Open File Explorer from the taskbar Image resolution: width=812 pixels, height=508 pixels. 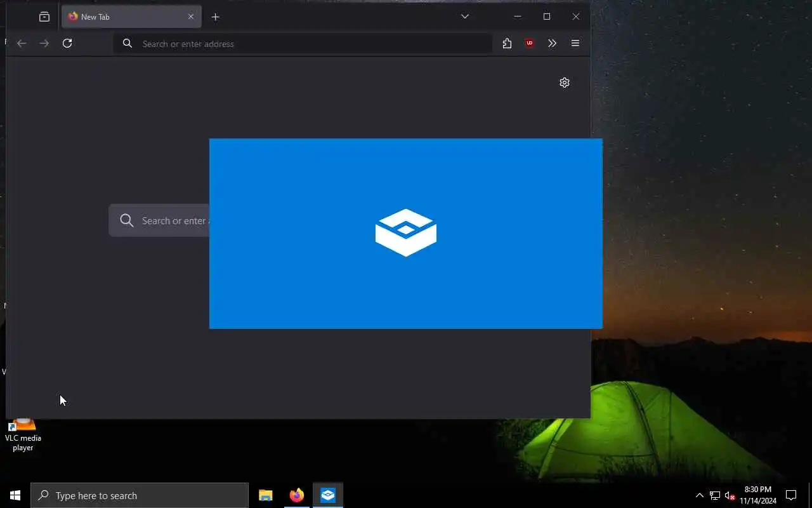[x=266, y=495]
